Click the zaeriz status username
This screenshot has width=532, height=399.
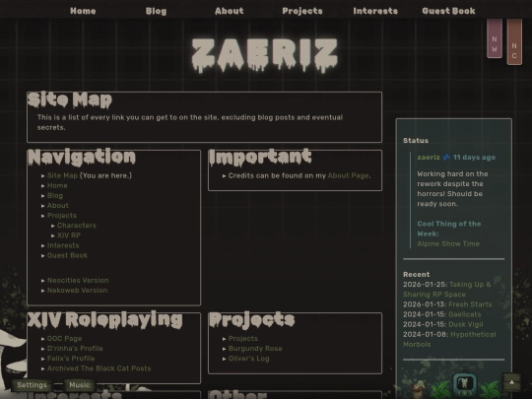(429, 157)
